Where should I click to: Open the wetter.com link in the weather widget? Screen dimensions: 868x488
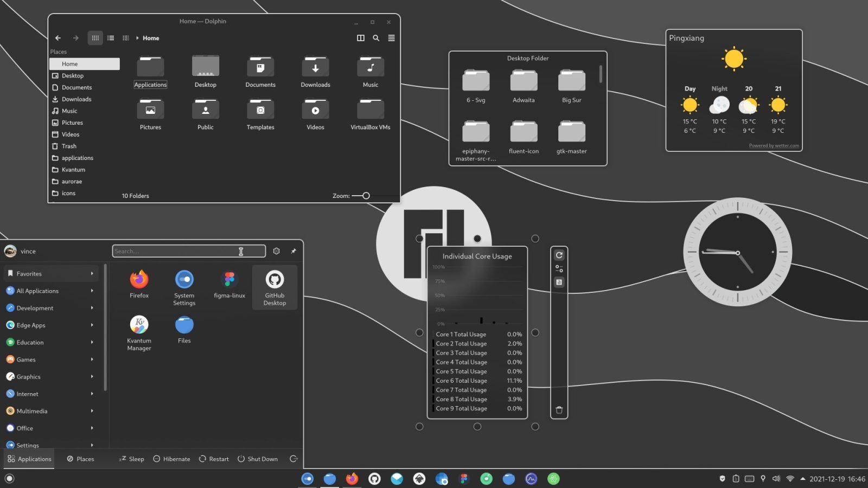click(774, 145)
